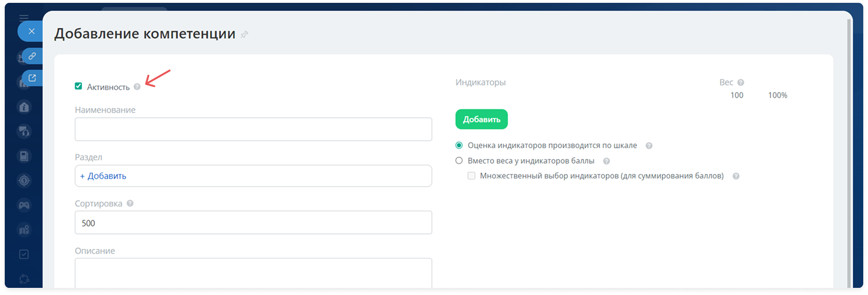This screenshot has width=868, height=295.
Task: Pin the Добавление компетенции panel
Action: coord(244,35)
